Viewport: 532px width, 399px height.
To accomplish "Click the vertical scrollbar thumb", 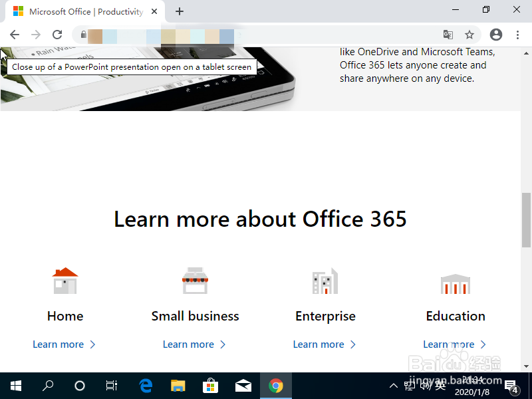I will (x=526, y=220).
